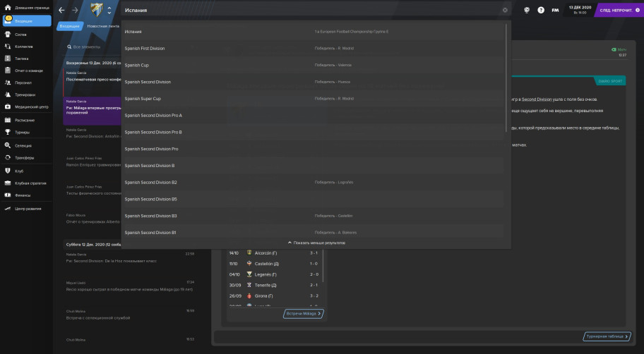Screen dimensions: 644x354
Task: Open the Домашняя страница home icon
Action: [x=8, y=8]
